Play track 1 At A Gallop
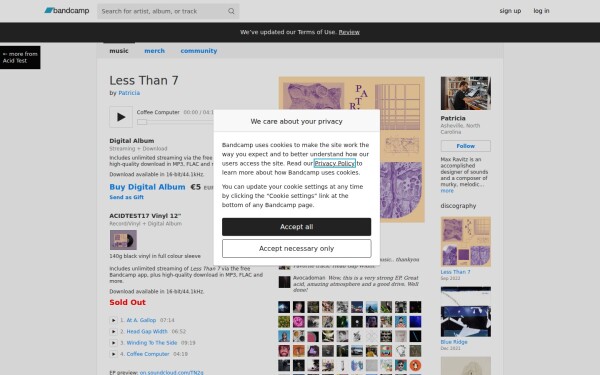600x375 pixels. pos(113,320)
